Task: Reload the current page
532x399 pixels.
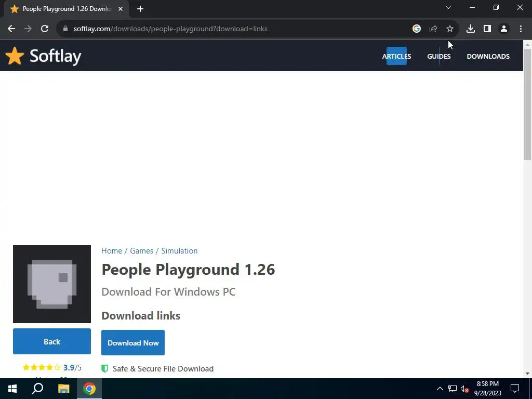Action: tap(45, 29)
